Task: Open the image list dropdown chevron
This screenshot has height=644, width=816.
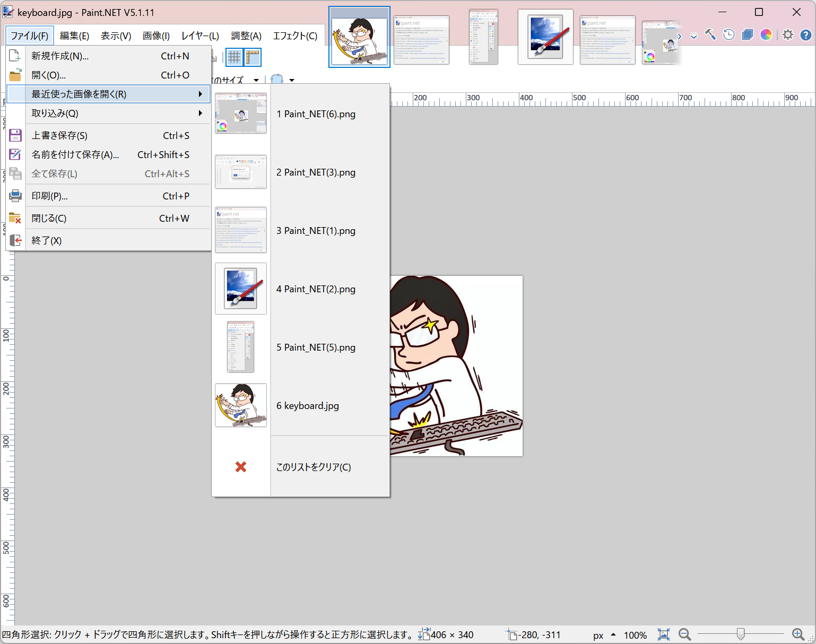Action: click(x=694, y=36)
